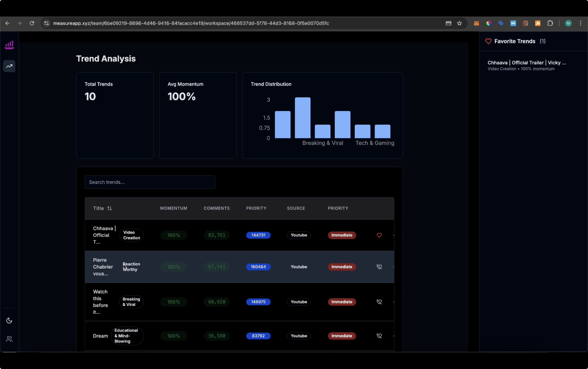Click the Measure app logo icon
The width and height of the screenshot is (588, 369).
(x=9, y=45)
